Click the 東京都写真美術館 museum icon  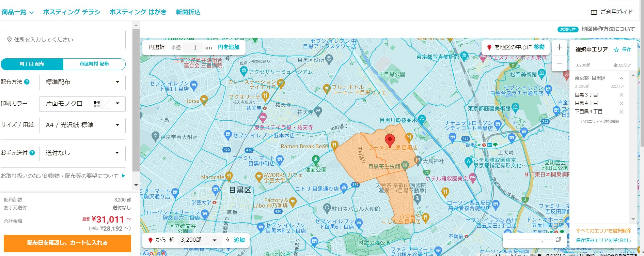464,55
